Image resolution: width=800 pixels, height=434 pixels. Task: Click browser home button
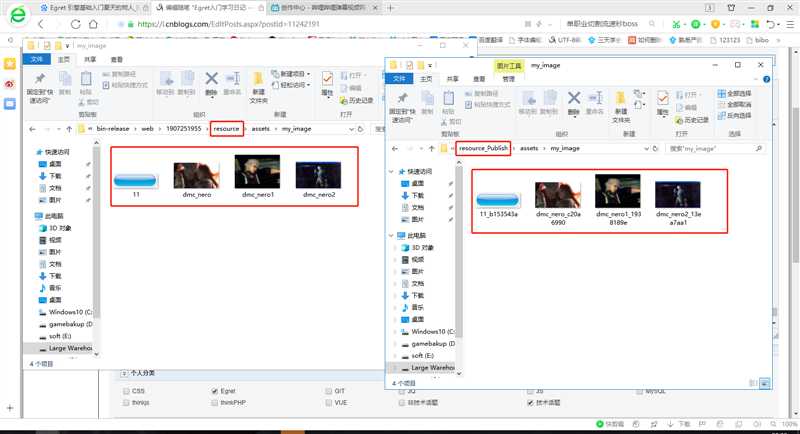[x=93, y=24]
